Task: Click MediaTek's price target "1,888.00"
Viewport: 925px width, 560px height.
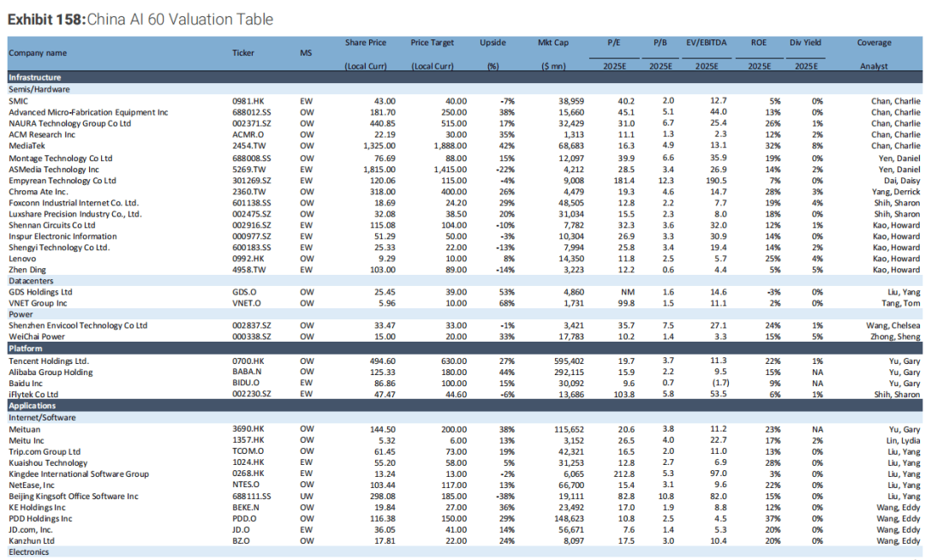Action: click(451, 146)
